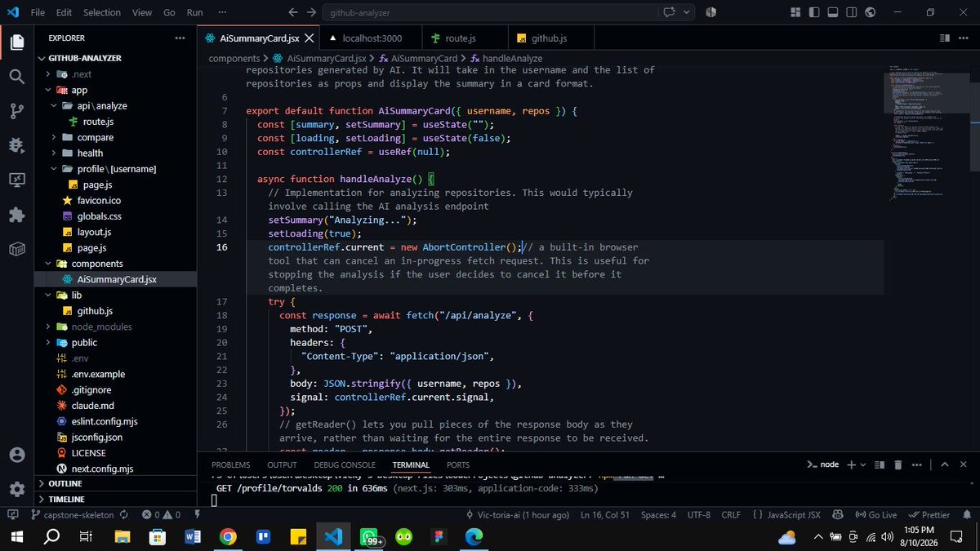Change the CRLF end of line sequence

[731, 515]
